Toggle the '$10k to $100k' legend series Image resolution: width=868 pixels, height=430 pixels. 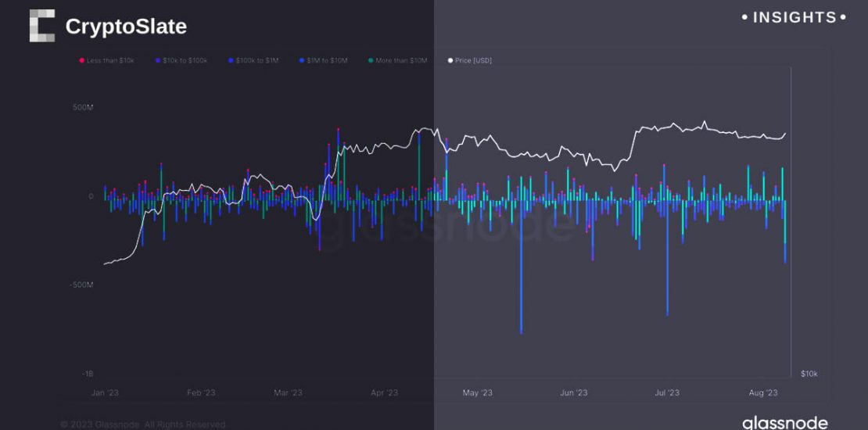click(185, 60)
